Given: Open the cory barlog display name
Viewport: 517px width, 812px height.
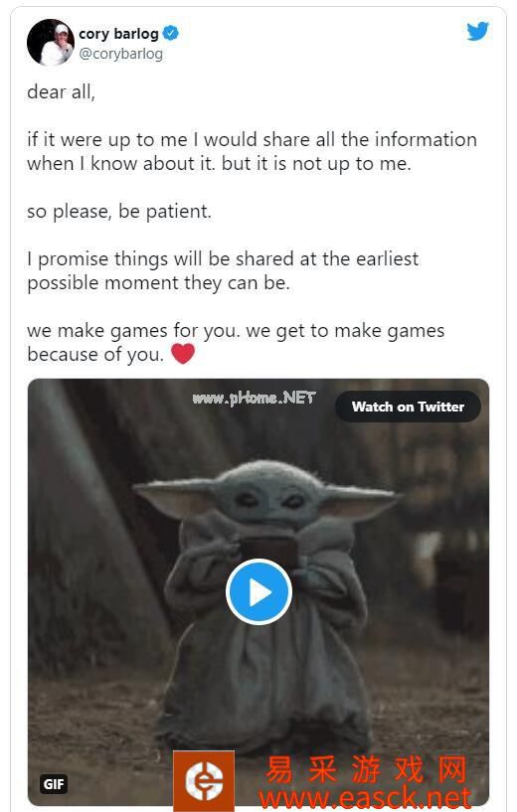Looking at the screenshot, I should click(x=118, y=34).
